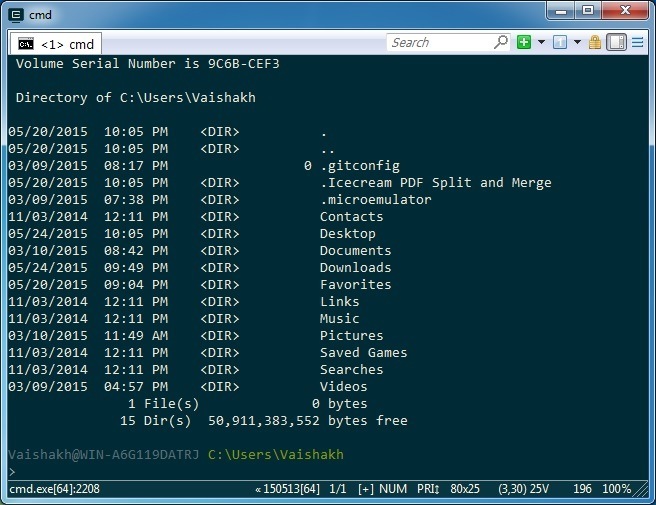Open the PRI priority status menu

point(427,489)
